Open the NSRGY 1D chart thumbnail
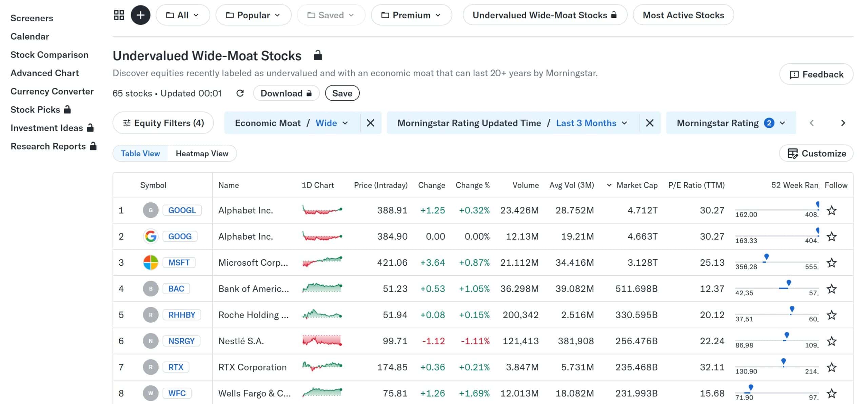 pos(322,340)
